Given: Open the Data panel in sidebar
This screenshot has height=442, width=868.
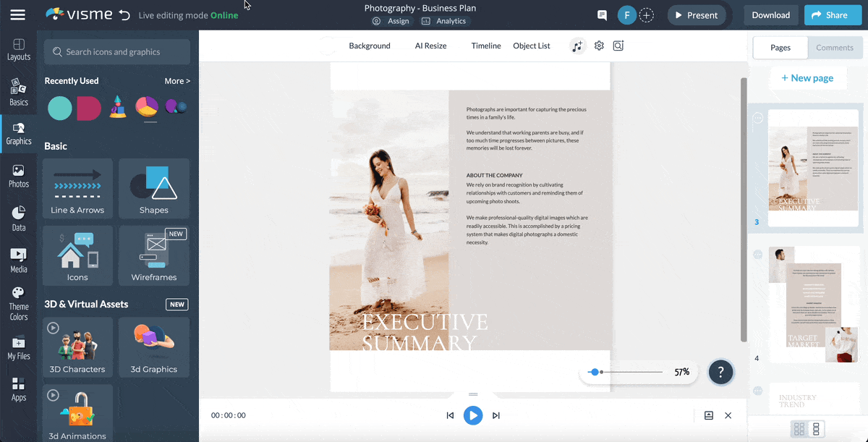Looking at the screenshot, I should point(18,218).
